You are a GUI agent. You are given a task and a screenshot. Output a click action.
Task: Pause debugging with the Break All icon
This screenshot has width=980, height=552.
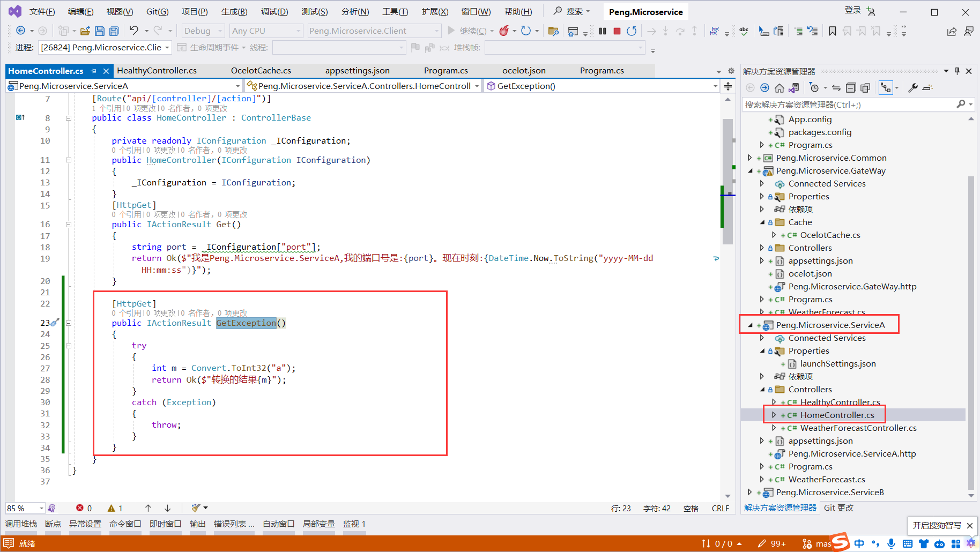coord(603,31)
